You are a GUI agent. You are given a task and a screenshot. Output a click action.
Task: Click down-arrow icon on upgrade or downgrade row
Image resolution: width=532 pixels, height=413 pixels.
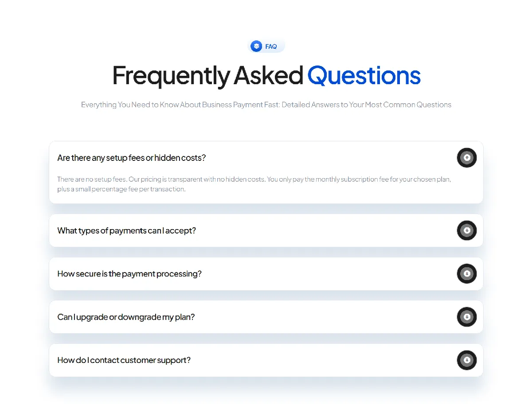(x=467, y=317)
